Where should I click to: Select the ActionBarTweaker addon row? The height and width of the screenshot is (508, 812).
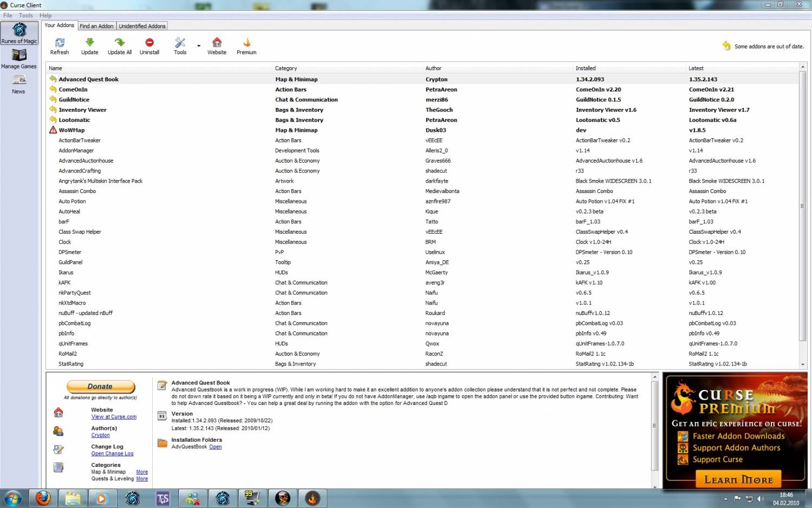(x=423, y=140)
